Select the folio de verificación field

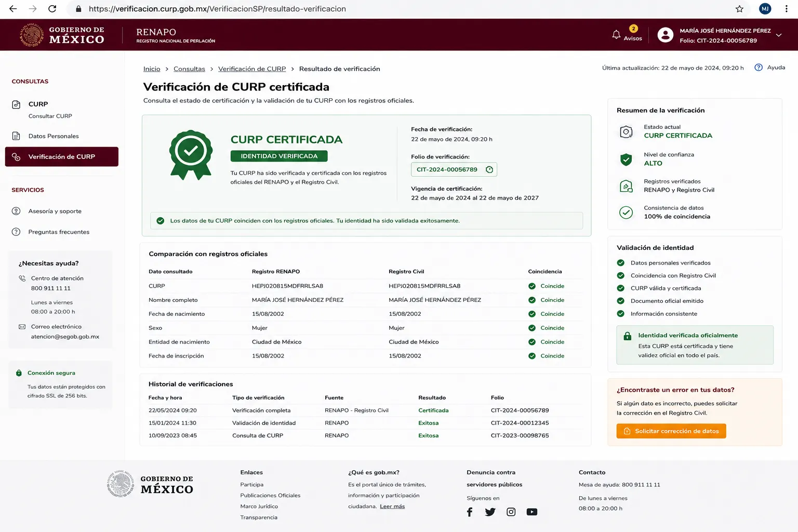point(454,169)
